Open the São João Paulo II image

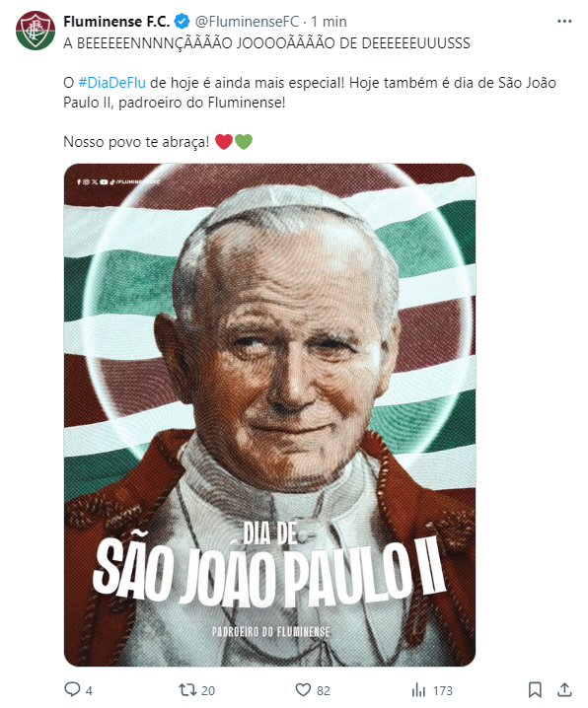tap(269, 415)
